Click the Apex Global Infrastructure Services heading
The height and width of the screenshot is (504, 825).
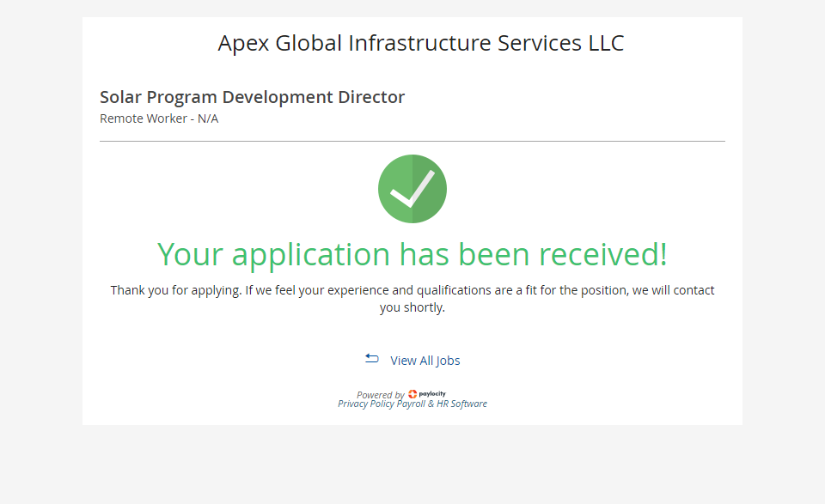coord(421,43)
